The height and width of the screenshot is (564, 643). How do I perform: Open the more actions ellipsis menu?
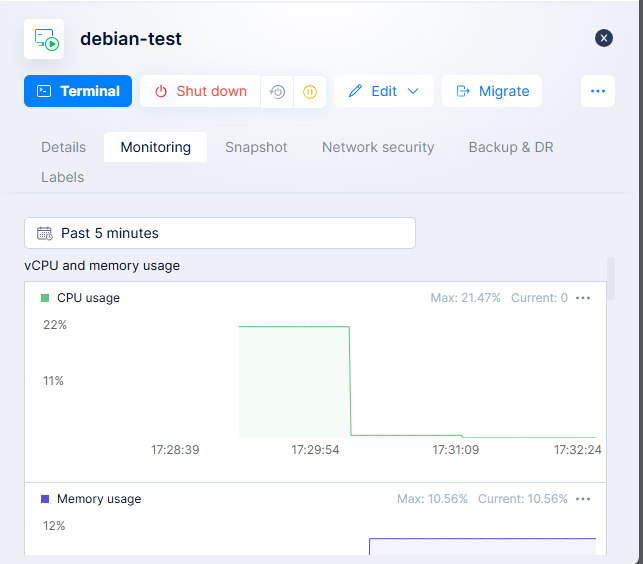click(598, 91)
